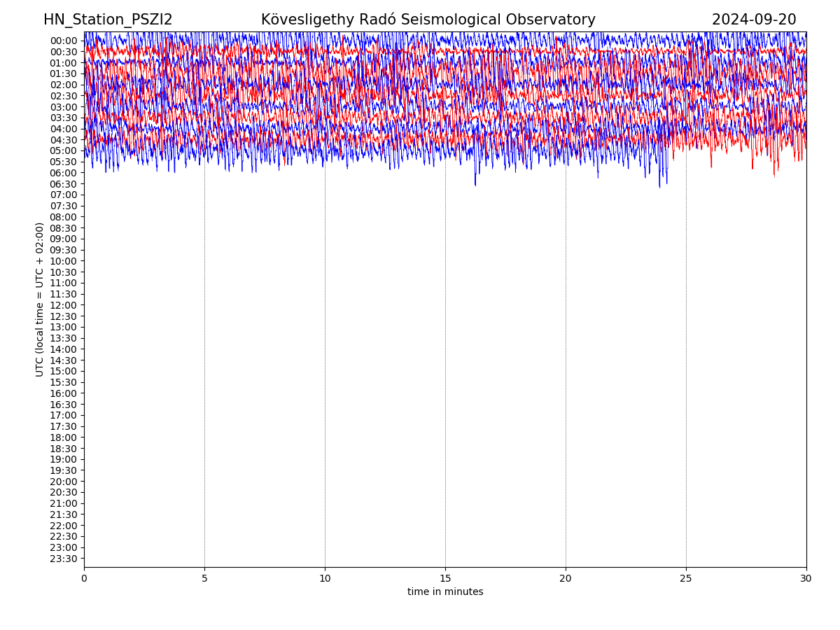Click the 15:30 time row label
The height and width of the screenshot is (630, 840).
63,382
